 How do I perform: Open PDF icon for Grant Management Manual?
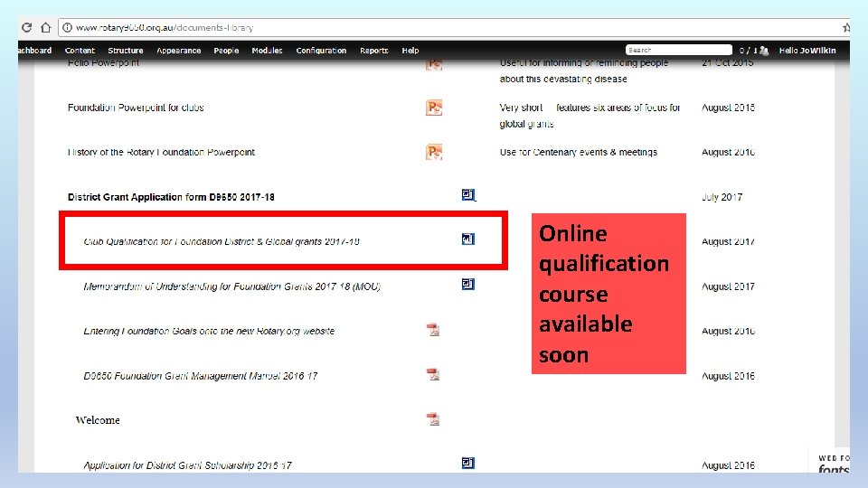click(x=433, y=374)
